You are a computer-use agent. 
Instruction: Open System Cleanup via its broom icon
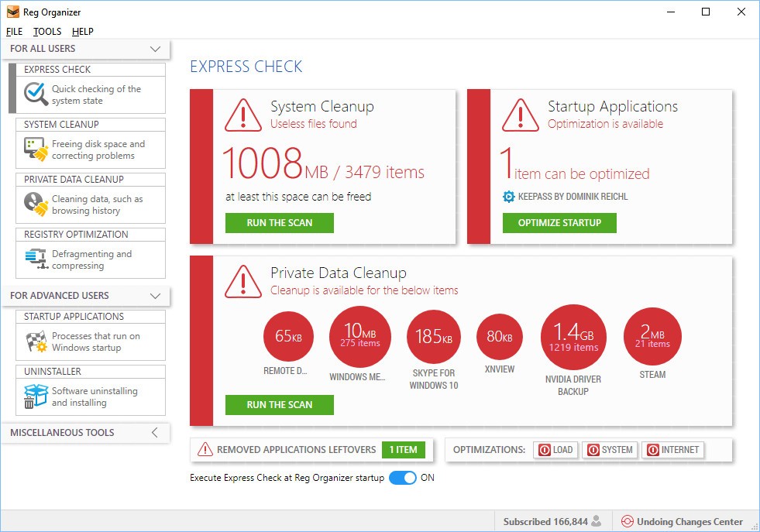pyautogui.click(x=36, y=149)
